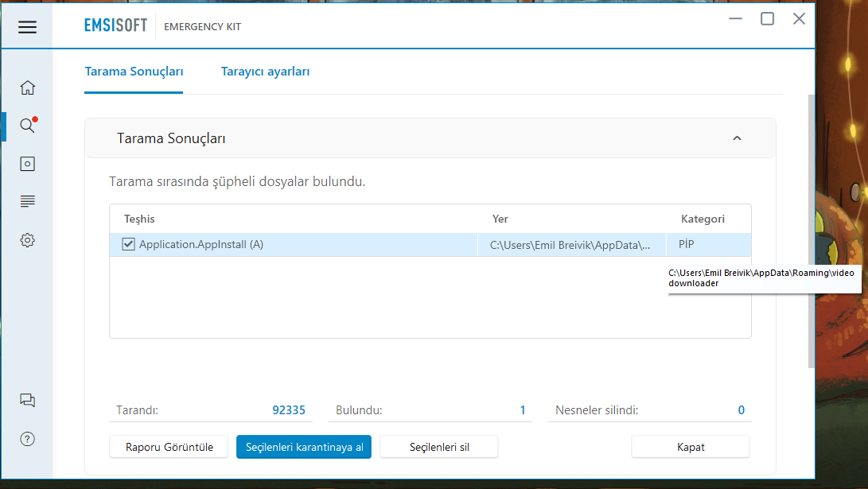Collapse the Tarama Sonuçları panel chevron

737,138
